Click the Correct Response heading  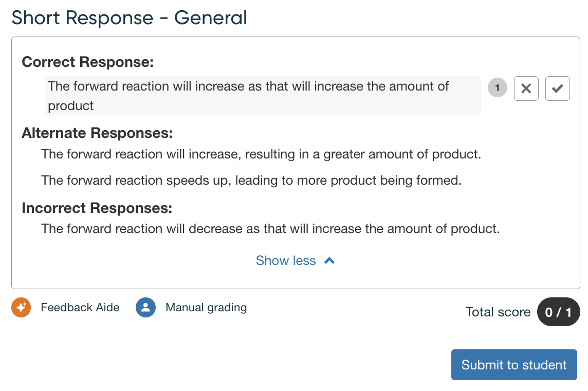pos(88,62)
